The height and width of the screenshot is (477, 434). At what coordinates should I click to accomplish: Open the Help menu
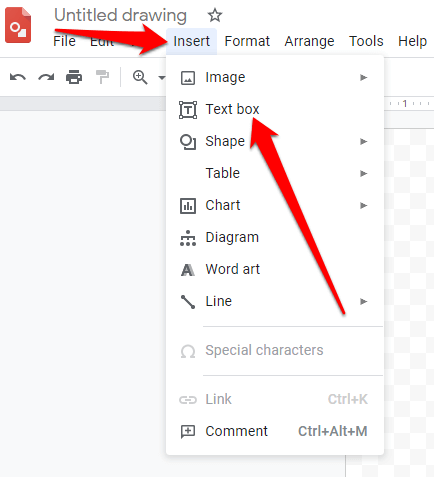click(x=412, y=42)
